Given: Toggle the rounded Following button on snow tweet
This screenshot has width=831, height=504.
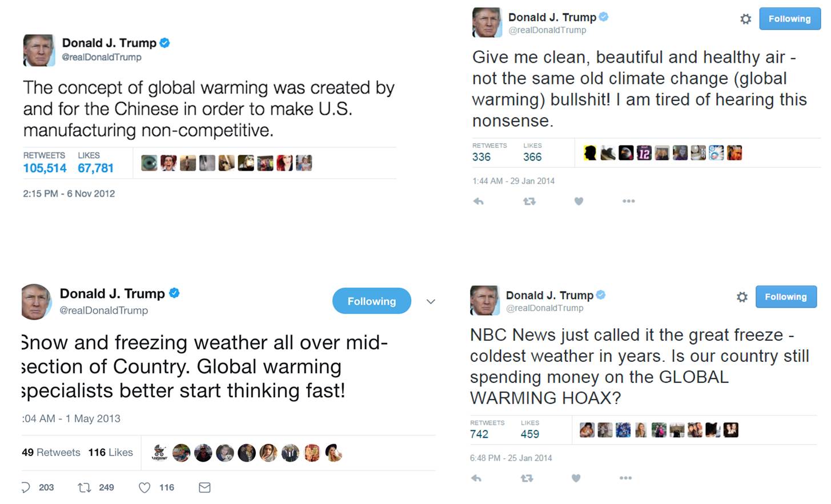Looking at the screenshot, I should [x=371, y=301].
